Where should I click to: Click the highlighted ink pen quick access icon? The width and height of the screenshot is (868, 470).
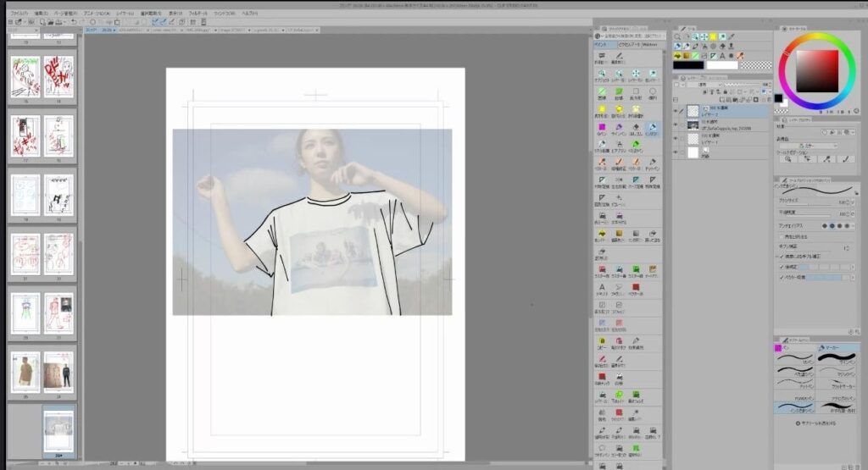pos(653,128)
